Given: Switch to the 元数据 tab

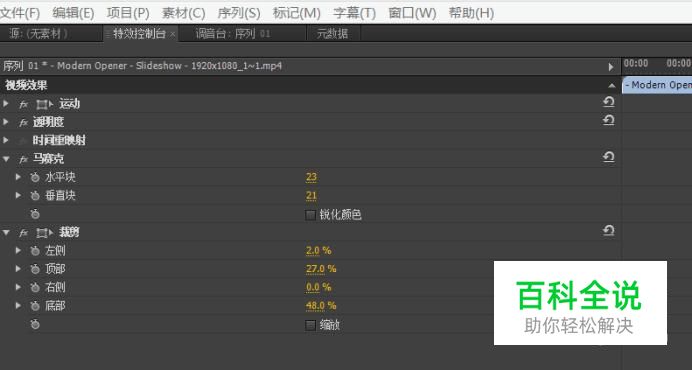Looking at the screenshot, I should point(332,34).
